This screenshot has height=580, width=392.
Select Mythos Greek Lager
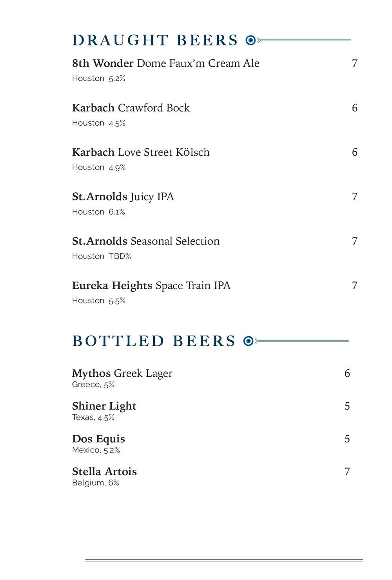122,373
